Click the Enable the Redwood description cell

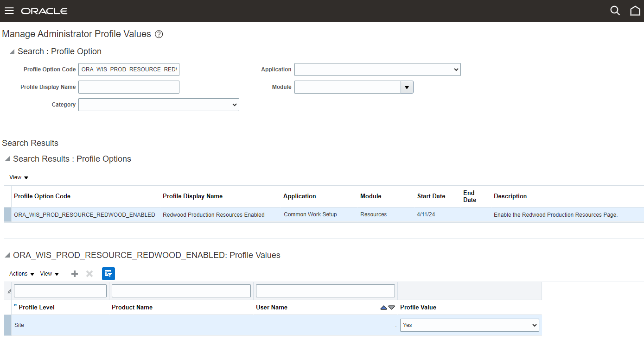pos(556,215)
